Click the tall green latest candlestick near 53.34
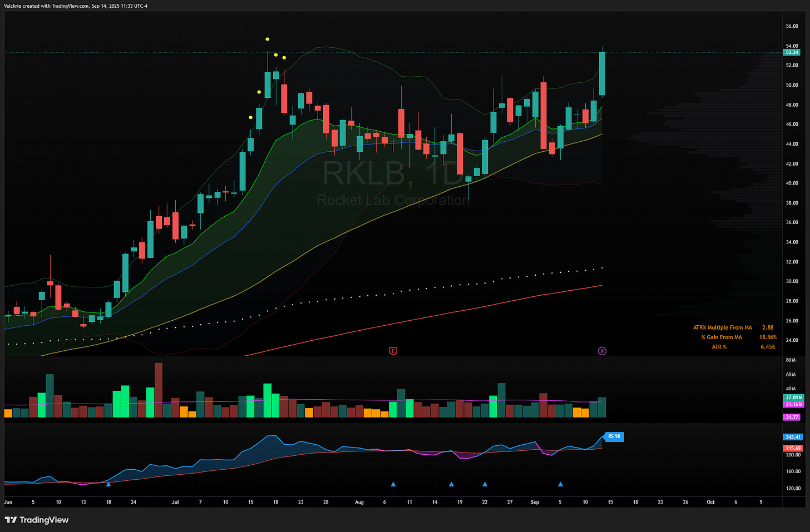Viewport: 810px width, 532px height. tap(602, 73)
